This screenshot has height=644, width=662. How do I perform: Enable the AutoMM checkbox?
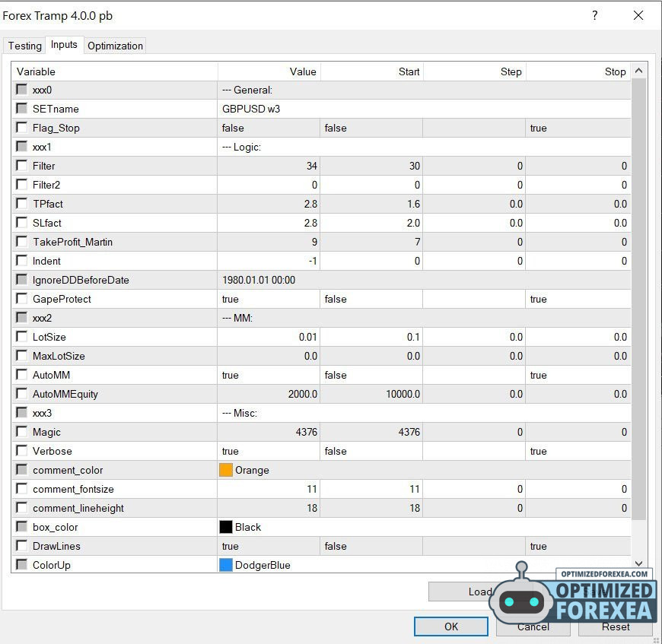pyautogui.click(x=21, y=375)
